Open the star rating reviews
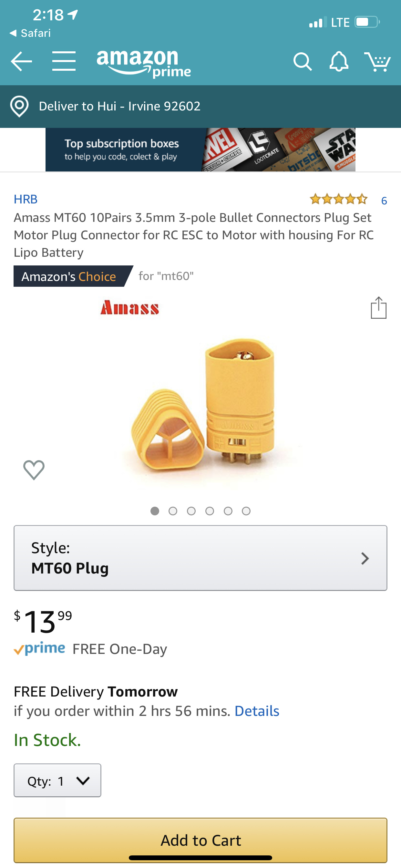The height and width of the screenshot is (868, 401). (x=338, y=200)
